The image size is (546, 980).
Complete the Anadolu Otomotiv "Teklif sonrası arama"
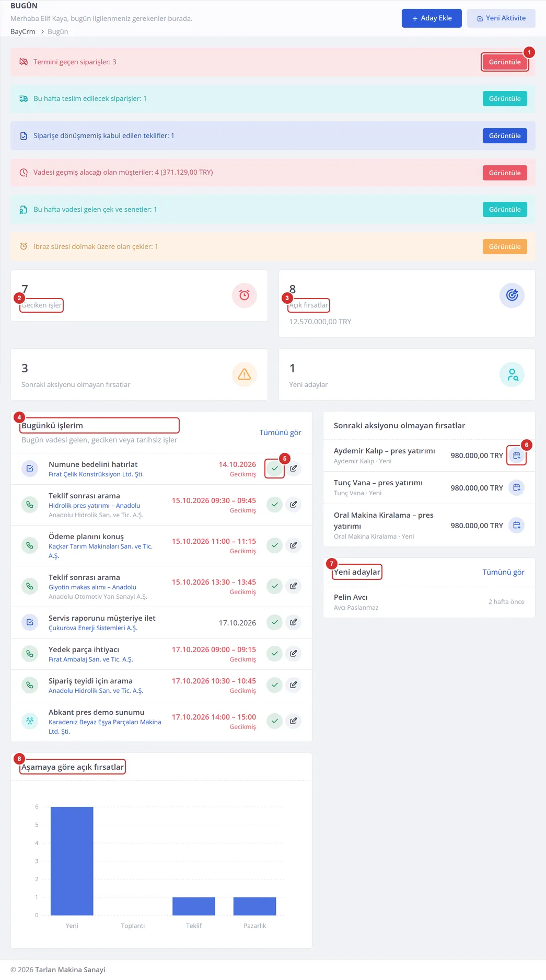(x=274, y=586)
